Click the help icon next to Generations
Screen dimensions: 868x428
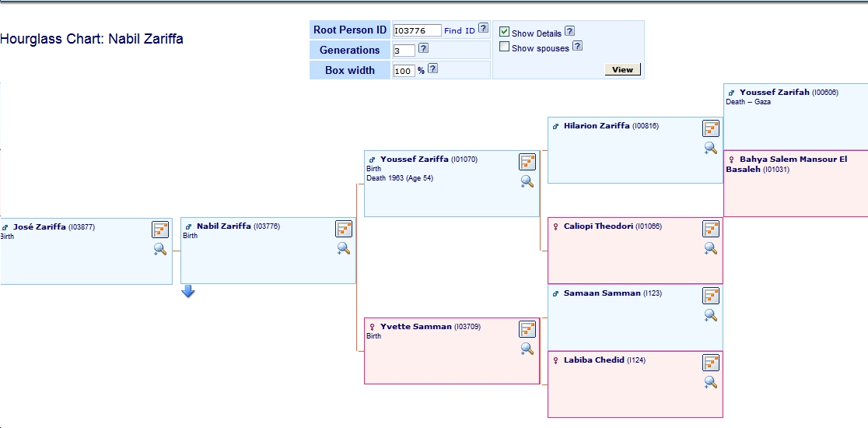(423, 48)
